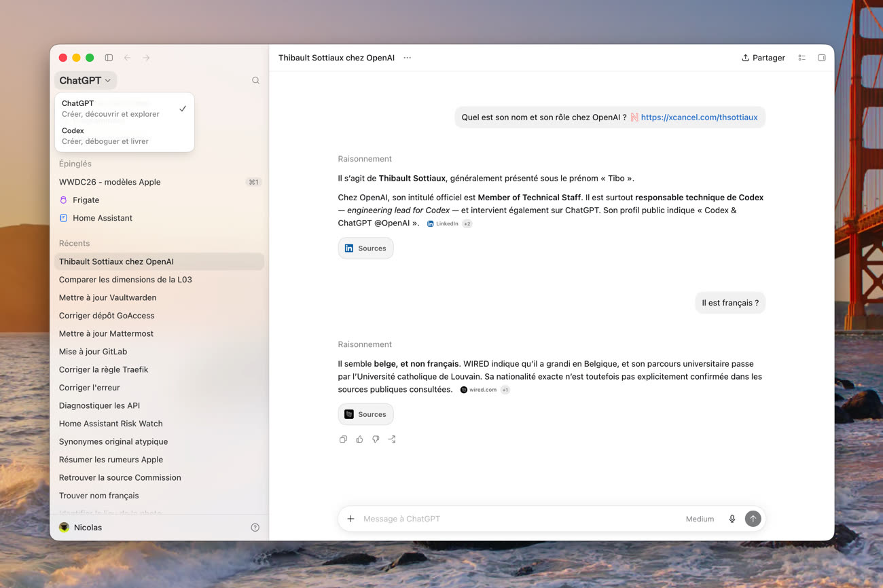Click the Frigate purple icon

pyautogui.click(x=64, y=200)
